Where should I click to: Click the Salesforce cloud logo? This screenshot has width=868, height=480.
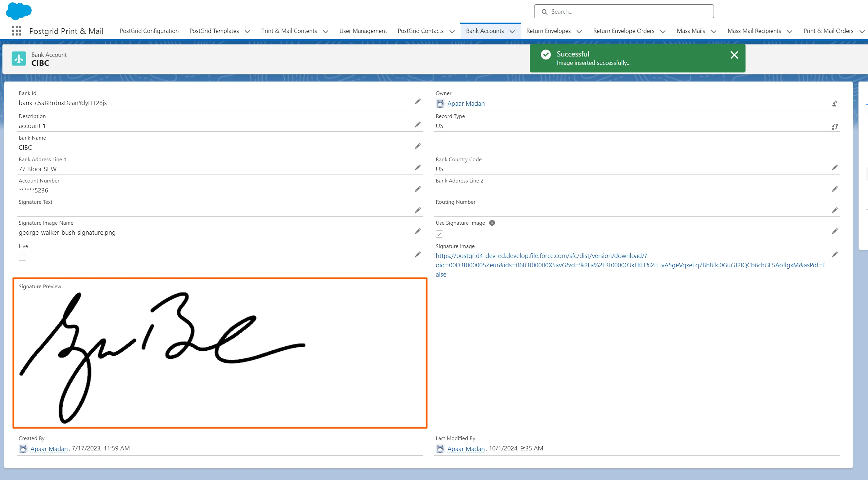19,11
